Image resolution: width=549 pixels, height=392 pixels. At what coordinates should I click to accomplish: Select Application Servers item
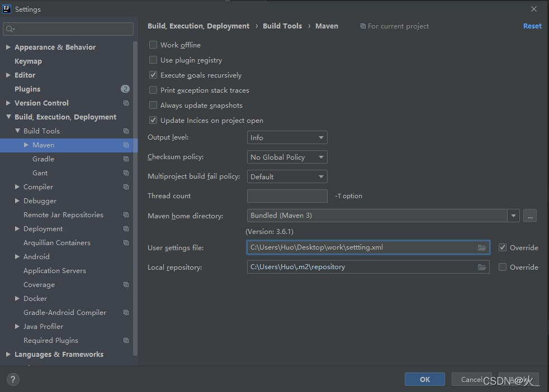point(55,271)
